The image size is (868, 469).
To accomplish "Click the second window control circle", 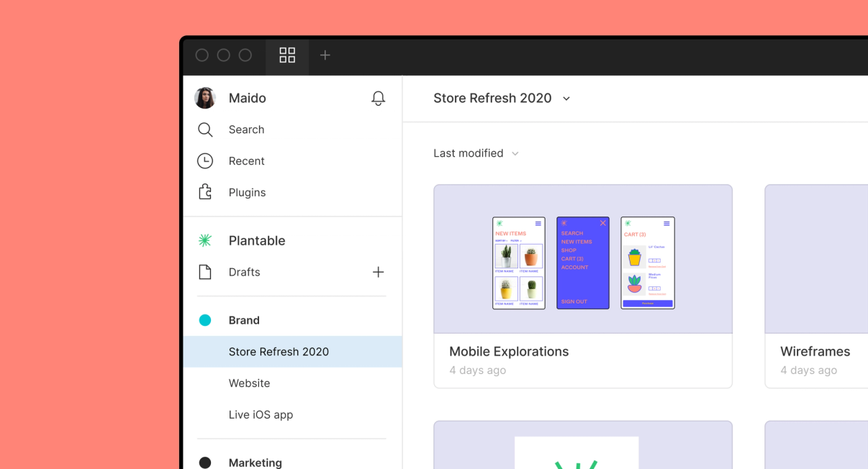I will pos(224,55).
